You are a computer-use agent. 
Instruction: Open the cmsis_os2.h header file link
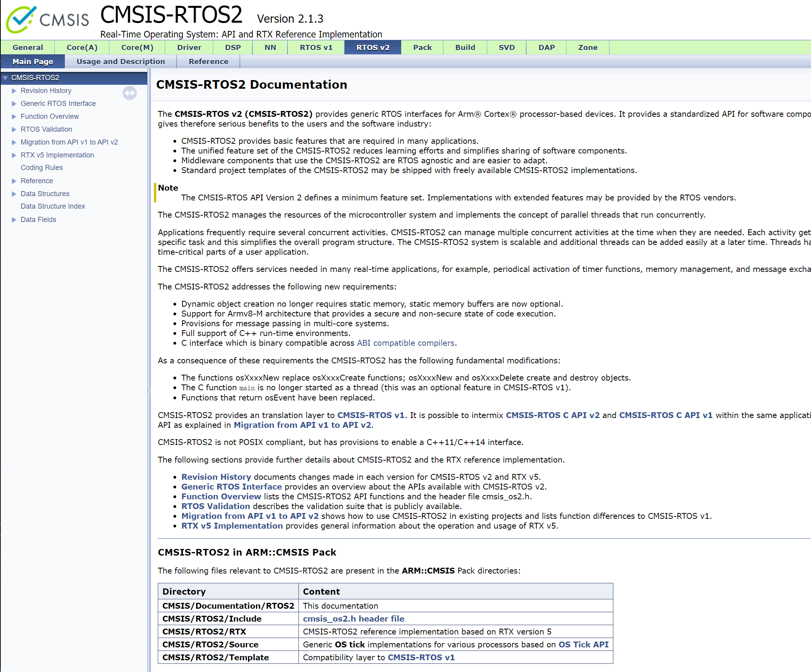click(354, 619)
